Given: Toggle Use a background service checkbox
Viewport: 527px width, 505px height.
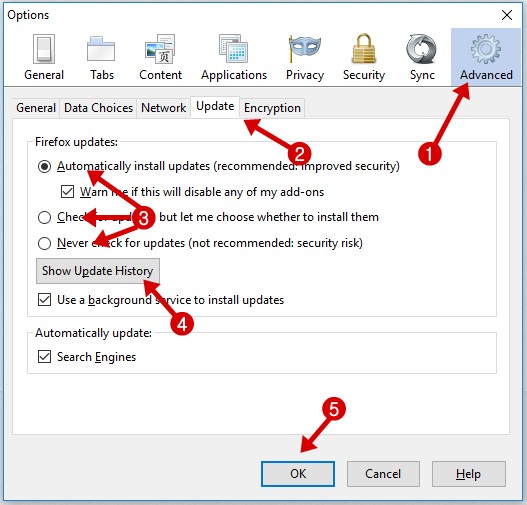Looking at the screenshot, I should pyautogui.click(x=44, y=300).
